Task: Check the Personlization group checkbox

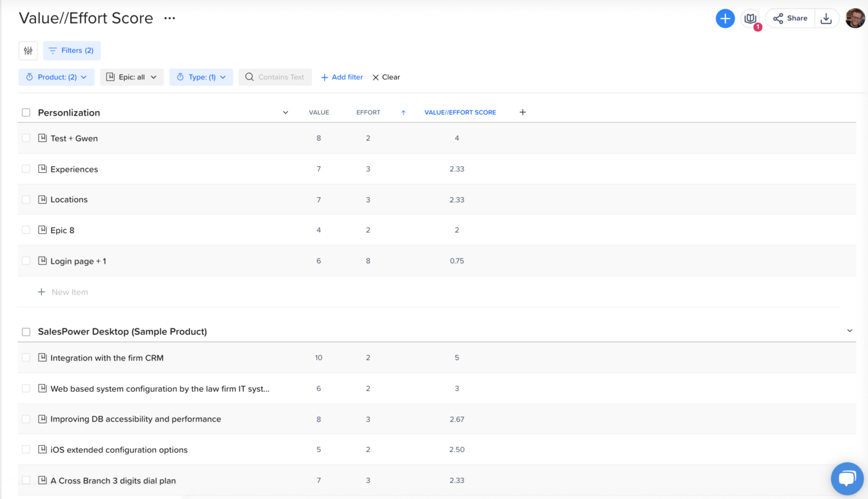Action: click(x=26, y=113)
